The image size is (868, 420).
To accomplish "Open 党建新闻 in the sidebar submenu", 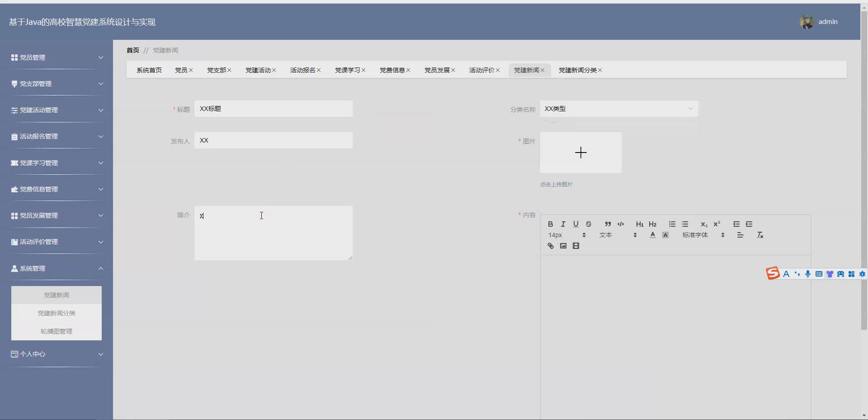I will click(57, 295).
